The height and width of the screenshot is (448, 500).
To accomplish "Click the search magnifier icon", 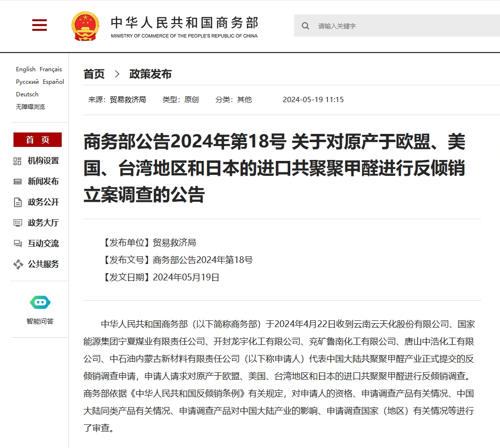I will pyautogui.click(x=306, y=26).
